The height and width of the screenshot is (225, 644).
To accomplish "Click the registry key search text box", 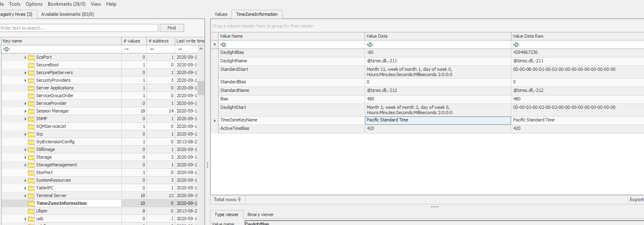I will tap(79, 28).
